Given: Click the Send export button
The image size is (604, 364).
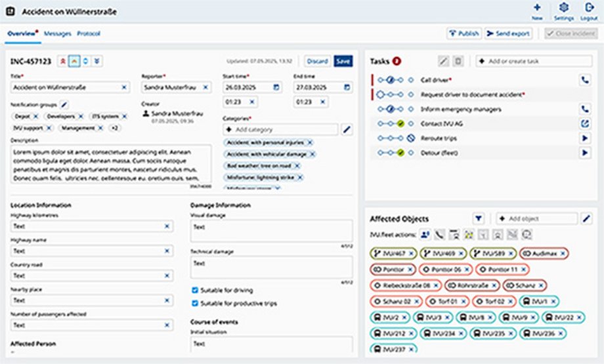Looking at the screenshot, I should coord(508,33).
